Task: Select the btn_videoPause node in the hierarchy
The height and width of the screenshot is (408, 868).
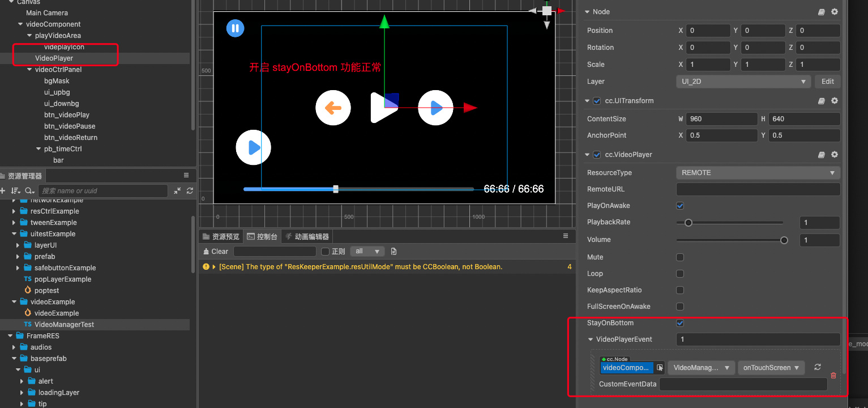Action: point(70,126)
